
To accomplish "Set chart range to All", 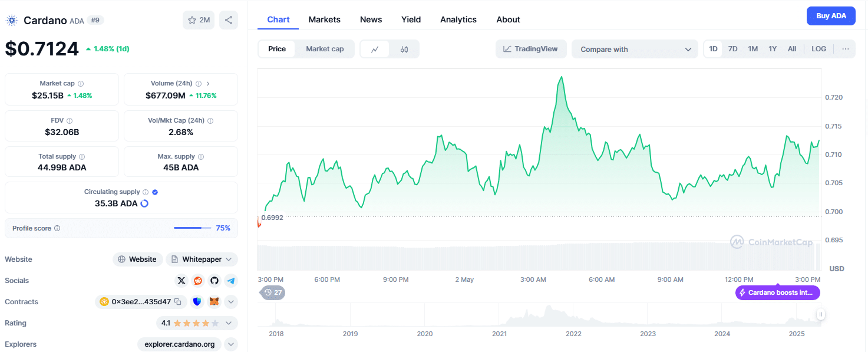I will [x=792, y=49].
